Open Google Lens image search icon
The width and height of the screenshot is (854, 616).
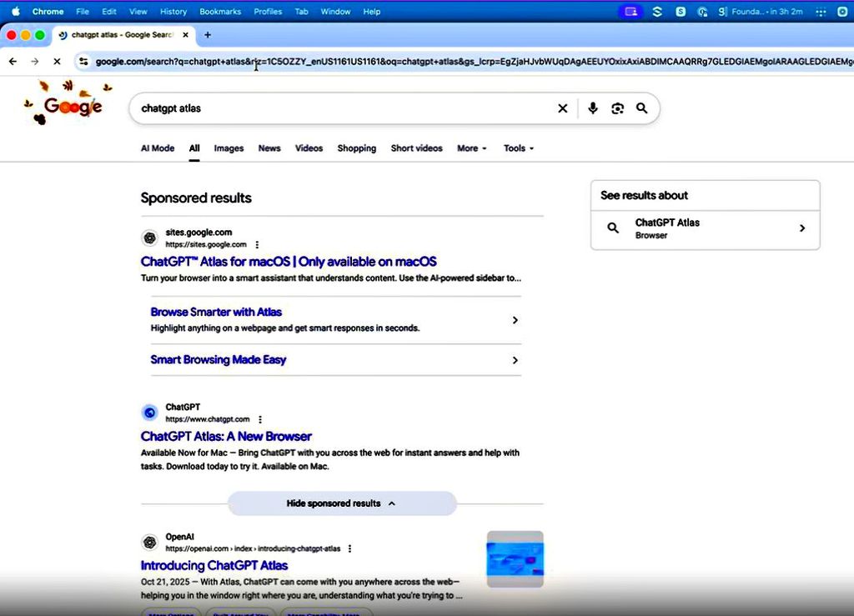pos(617,108)
